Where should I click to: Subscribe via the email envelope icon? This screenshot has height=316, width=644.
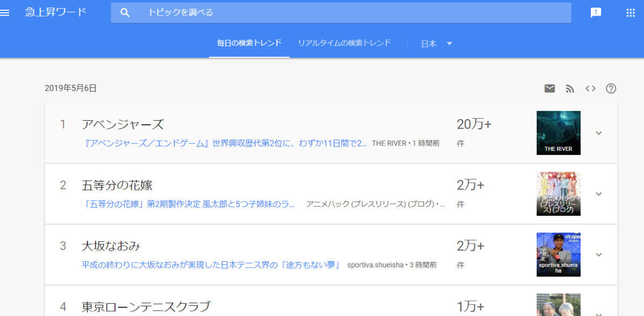(550, 89)
